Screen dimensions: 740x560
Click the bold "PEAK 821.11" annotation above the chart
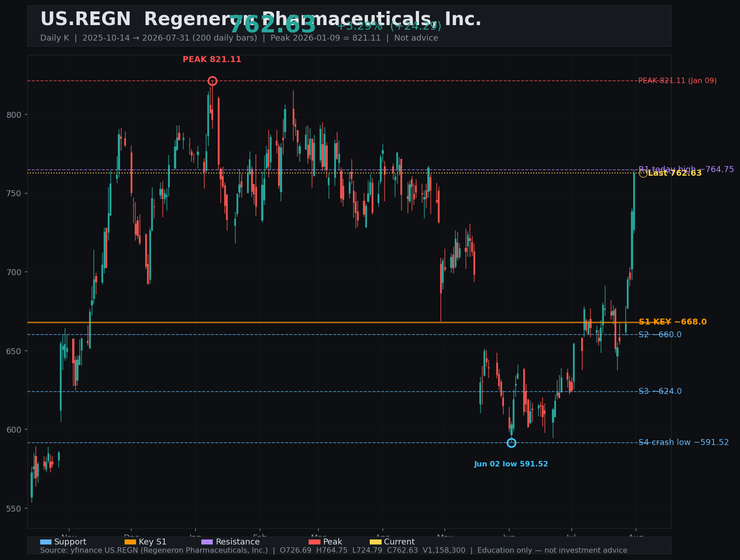pos(212,60)
